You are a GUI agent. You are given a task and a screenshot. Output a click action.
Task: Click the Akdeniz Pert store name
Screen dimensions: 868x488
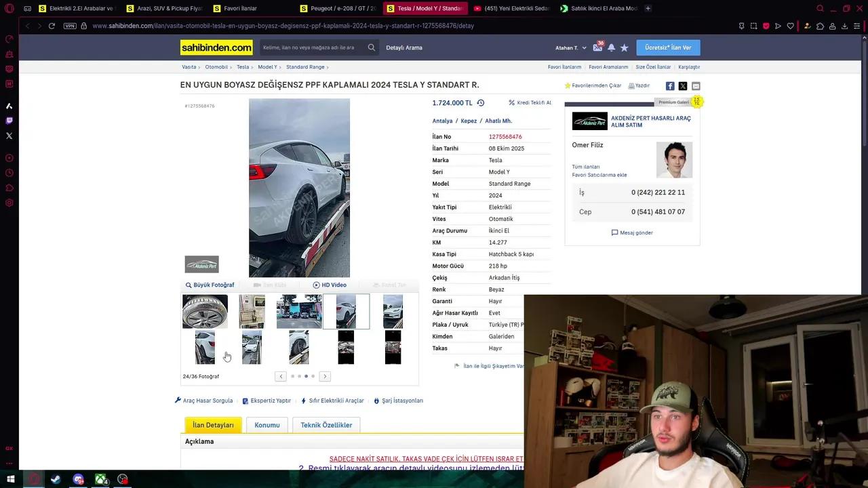point(651,121)
